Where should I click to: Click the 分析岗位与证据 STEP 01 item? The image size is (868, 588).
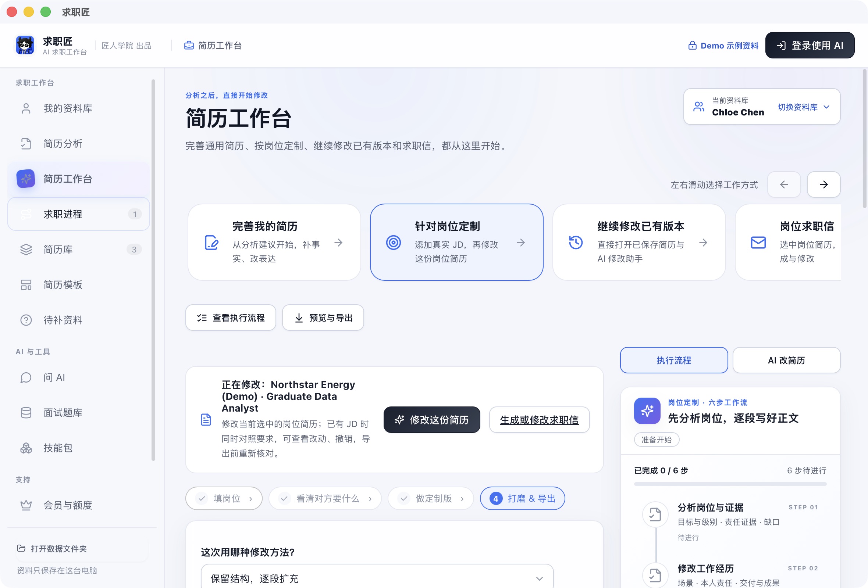(x=730, y=522)
